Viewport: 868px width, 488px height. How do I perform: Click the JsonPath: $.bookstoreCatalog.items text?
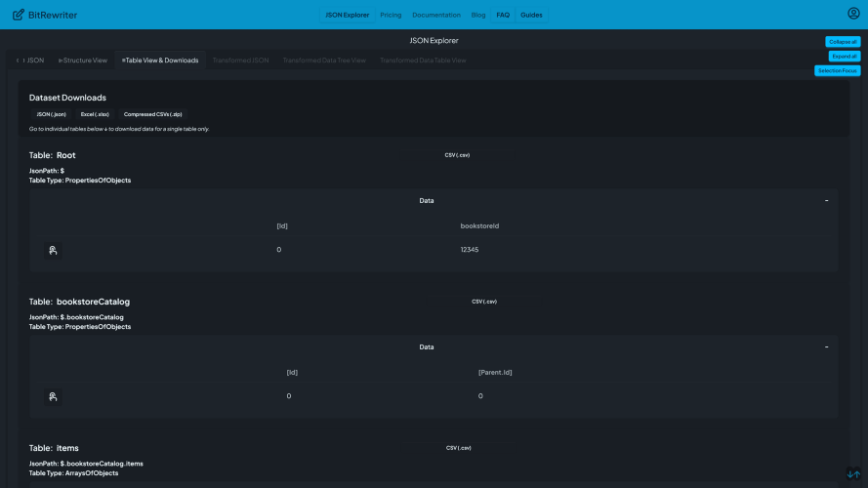(86, 464)
